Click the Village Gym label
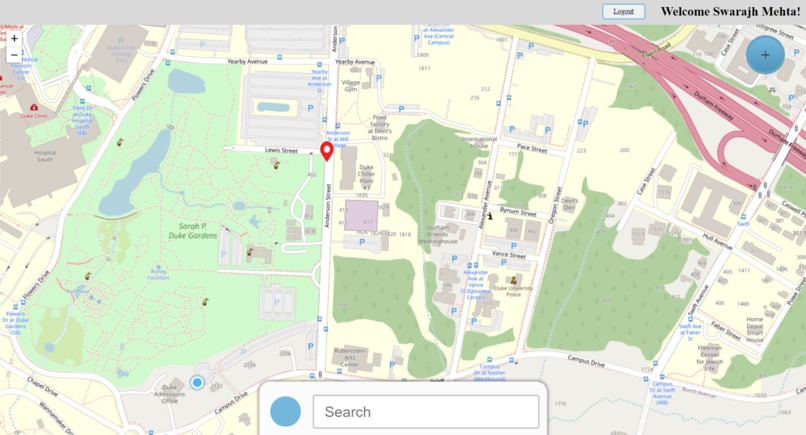806x435 pixels. click(x=351, y=85)
